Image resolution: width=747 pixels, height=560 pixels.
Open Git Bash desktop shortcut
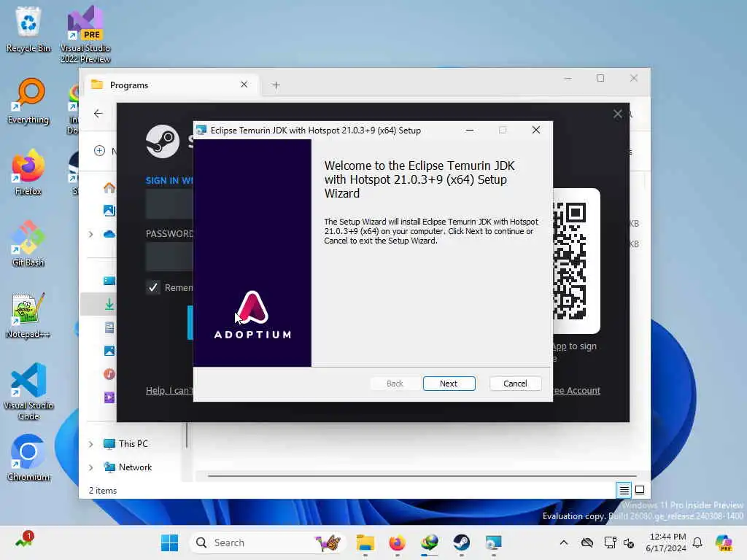[28, 244]
